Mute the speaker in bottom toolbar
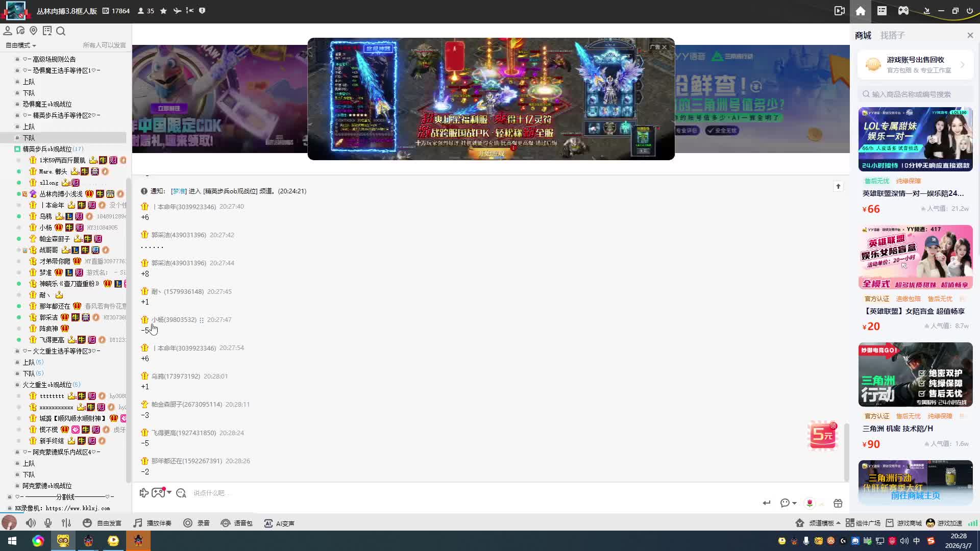980x551 pixels. pos(31,523)
